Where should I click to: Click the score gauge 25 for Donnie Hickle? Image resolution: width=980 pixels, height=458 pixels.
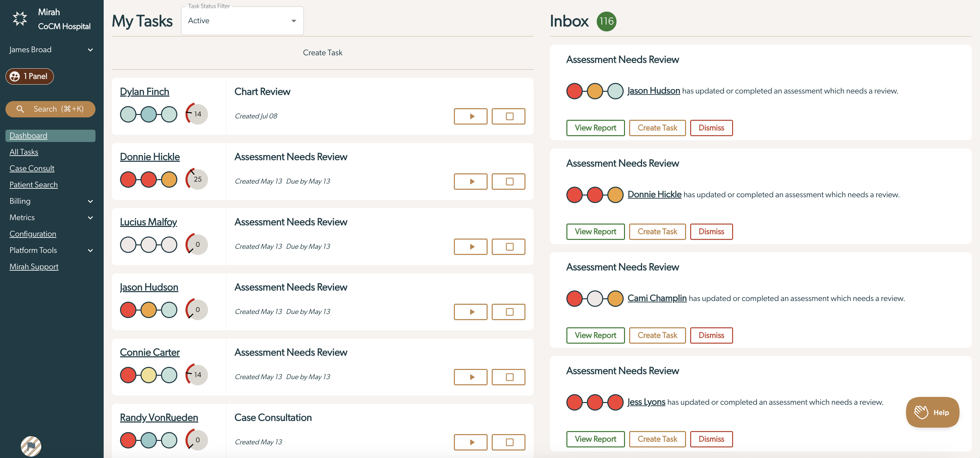(197, 179)
